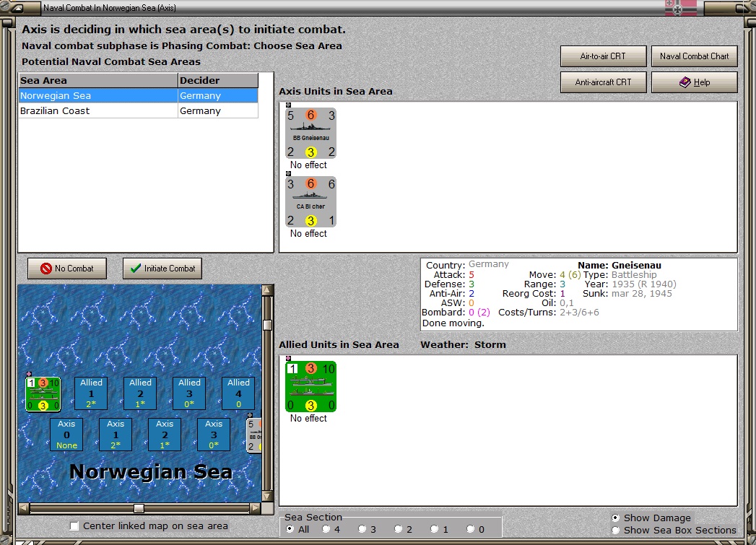Choose the Show Damage option
Screen dimensions: 756x545
[616, 518]
